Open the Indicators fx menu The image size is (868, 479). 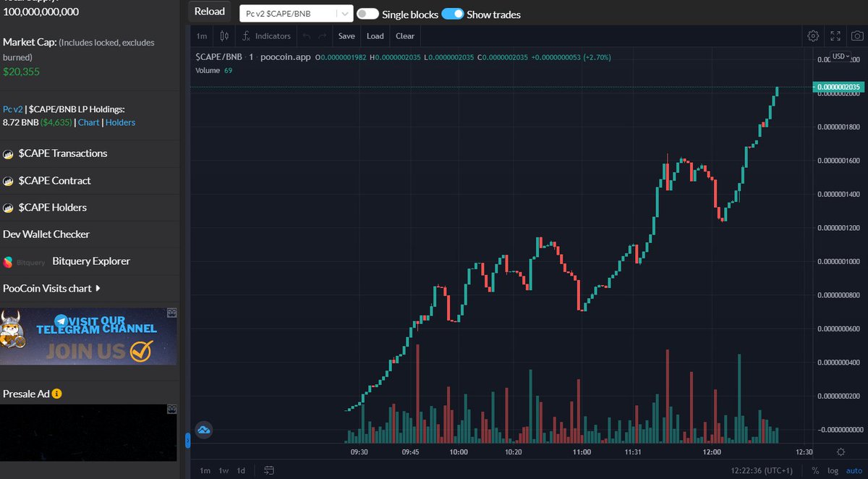coord(266,35)
